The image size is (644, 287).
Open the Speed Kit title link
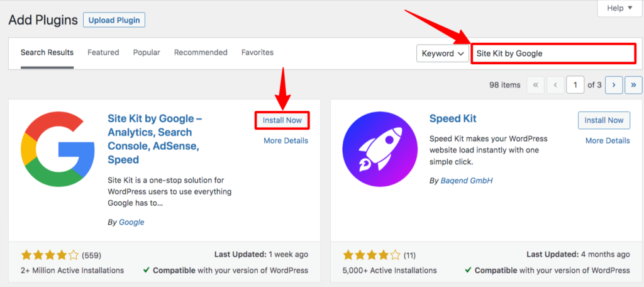[453, 118]
